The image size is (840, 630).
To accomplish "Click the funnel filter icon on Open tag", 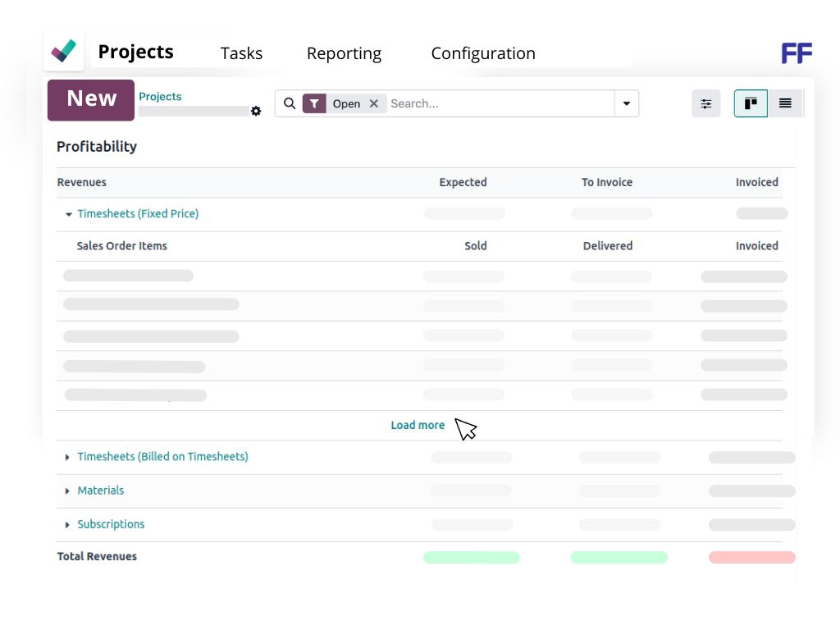I will tap(314, 104).
